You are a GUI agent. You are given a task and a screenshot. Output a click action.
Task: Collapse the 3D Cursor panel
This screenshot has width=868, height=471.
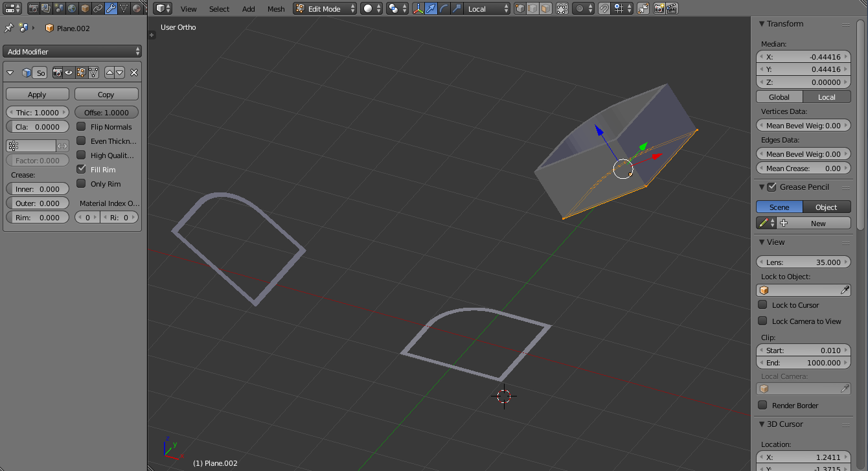(762, 424)
